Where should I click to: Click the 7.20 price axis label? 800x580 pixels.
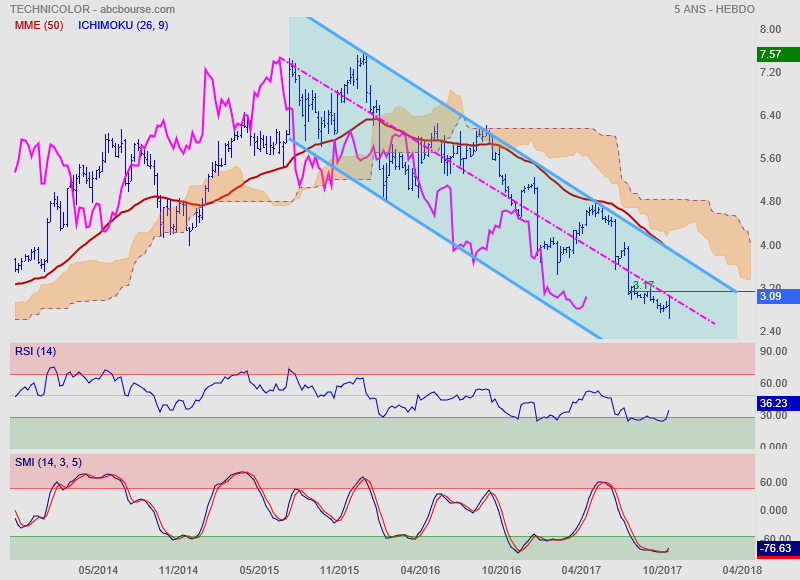coord(770,72)
